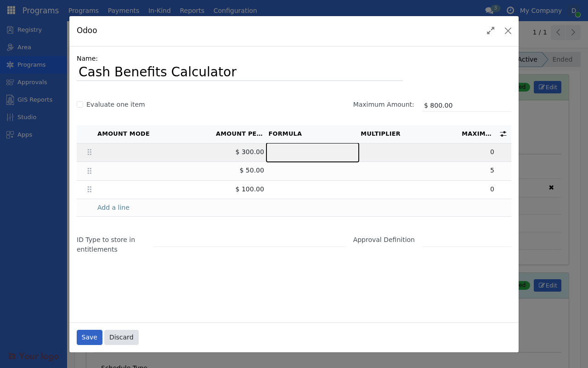Click the Edit button near Active stage

coord(548,87)
